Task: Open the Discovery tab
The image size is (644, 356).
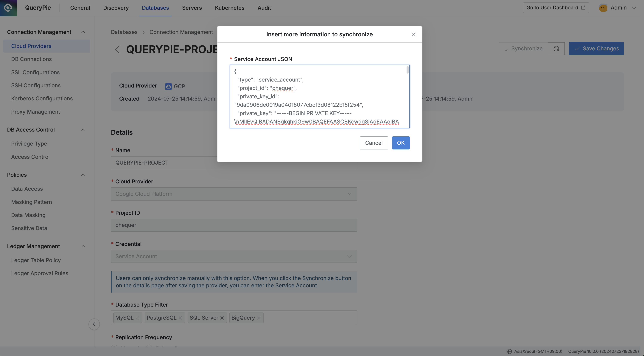Action: (116, 8)
